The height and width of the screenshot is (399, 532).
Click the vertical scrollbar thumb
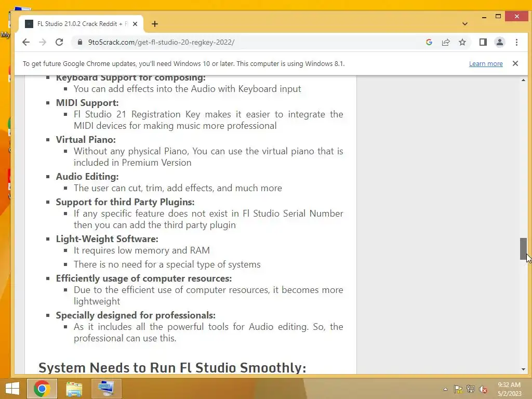tap(523, 249)
